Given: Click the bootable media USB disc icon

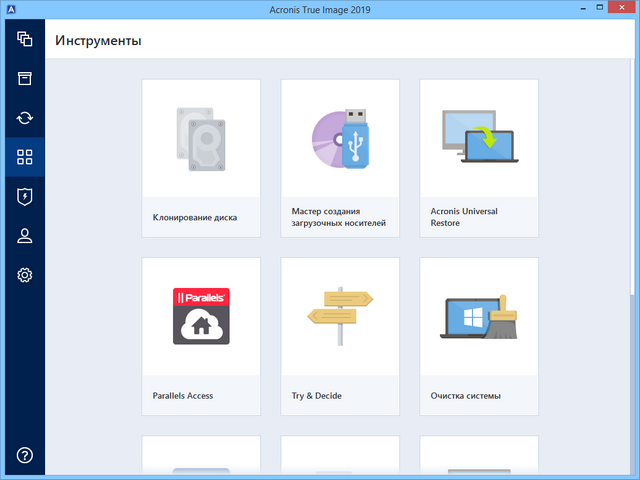Looking at the screenshot, I should pos(340,138).
